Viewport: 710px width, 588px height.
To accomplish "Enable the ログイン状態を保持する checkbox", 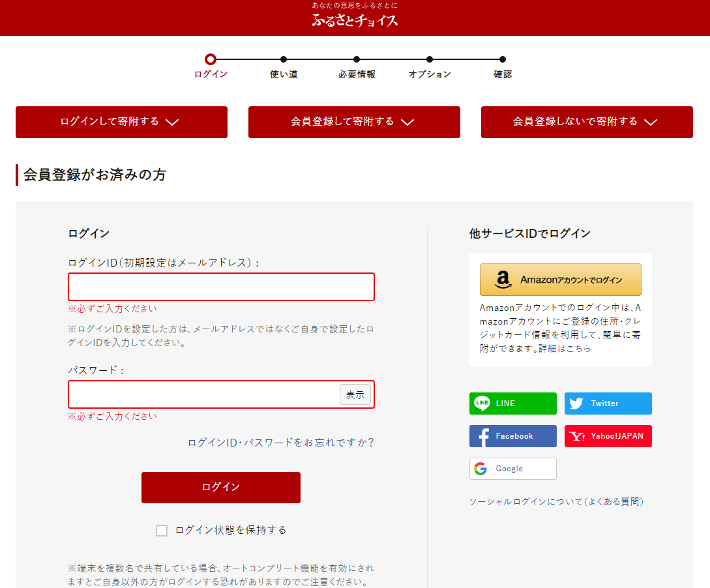I will pyautogui.click(x=162, y=531).
